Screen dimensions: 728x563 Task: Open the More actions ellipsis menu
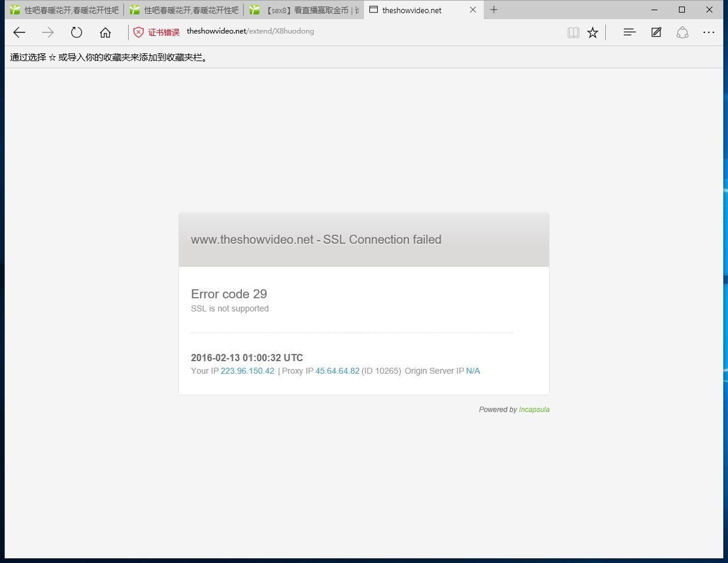coord(709,32)
